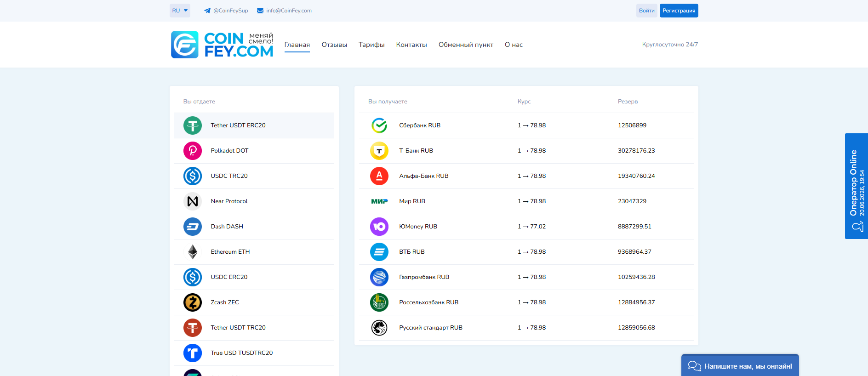This screenshot has width=868, height=376.
Task: Select the USDC ERC20 icon
Action: (x=193, y=277)
